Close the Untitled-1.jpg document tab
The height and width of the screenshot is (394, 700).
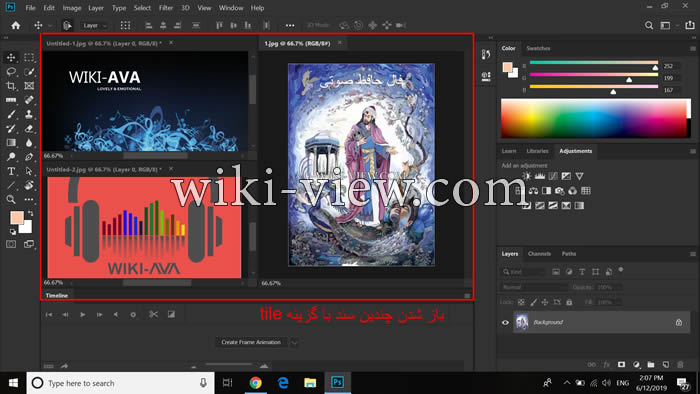tap(171, 43)
